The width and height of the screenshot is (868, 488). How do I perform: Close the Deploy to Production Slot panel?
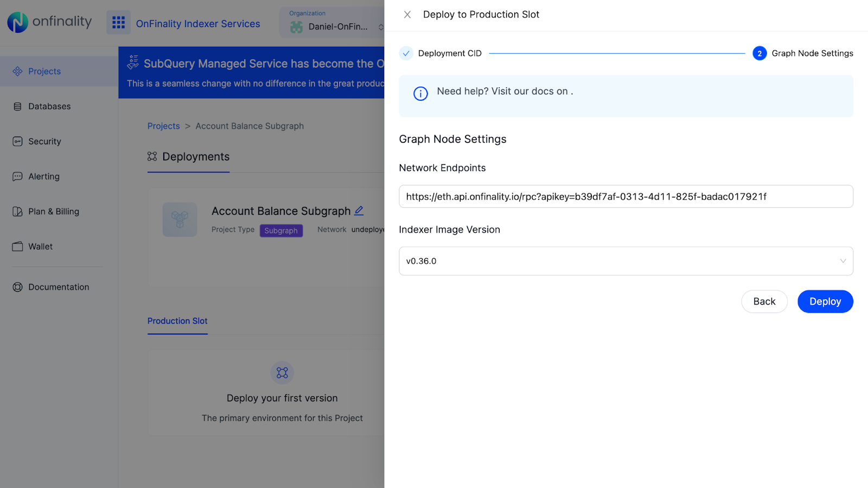tap(407, 15)
